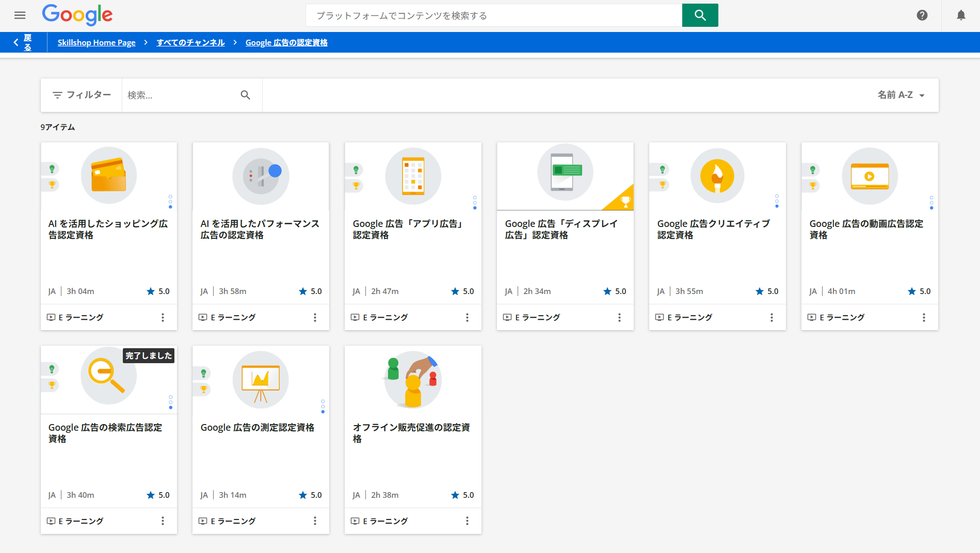Click the mobile app grid thumbnail
This screenshot has width=980, height=553.
413,176
